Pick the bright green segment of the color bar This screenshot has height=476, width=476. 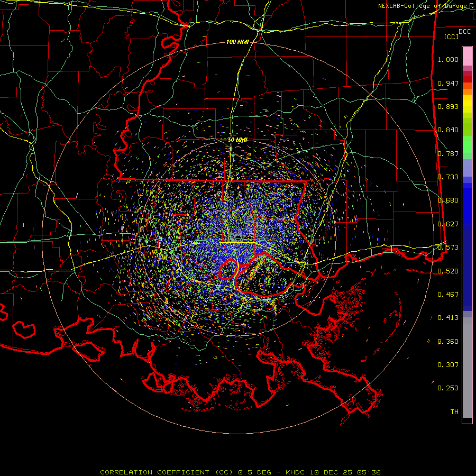(x=467, y=144)
